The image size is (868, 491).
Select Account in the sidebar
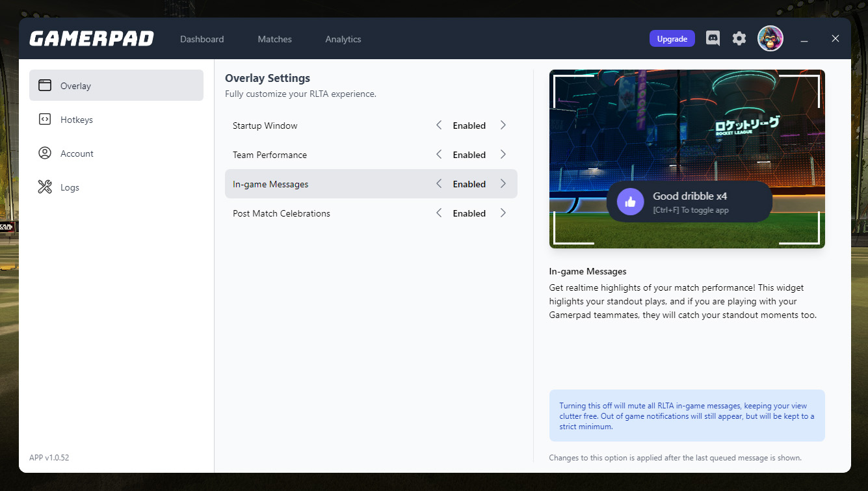116,153
